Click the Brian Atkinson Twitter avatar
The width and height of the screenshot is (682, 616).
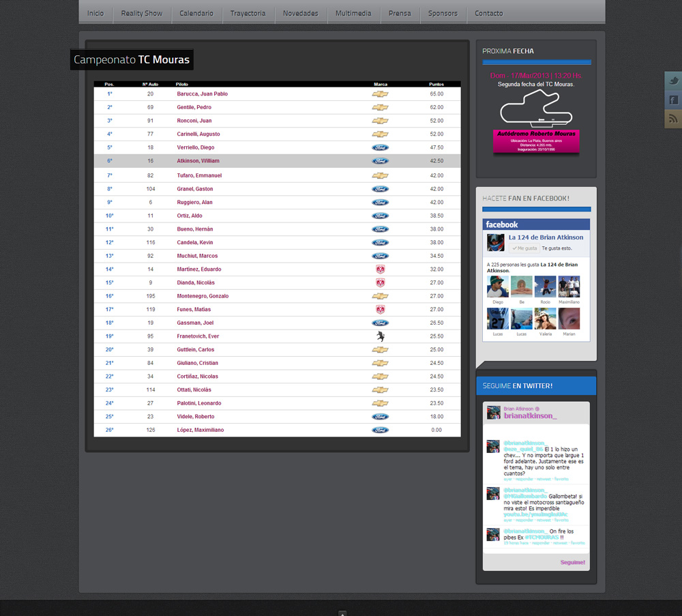click(494, 412)
